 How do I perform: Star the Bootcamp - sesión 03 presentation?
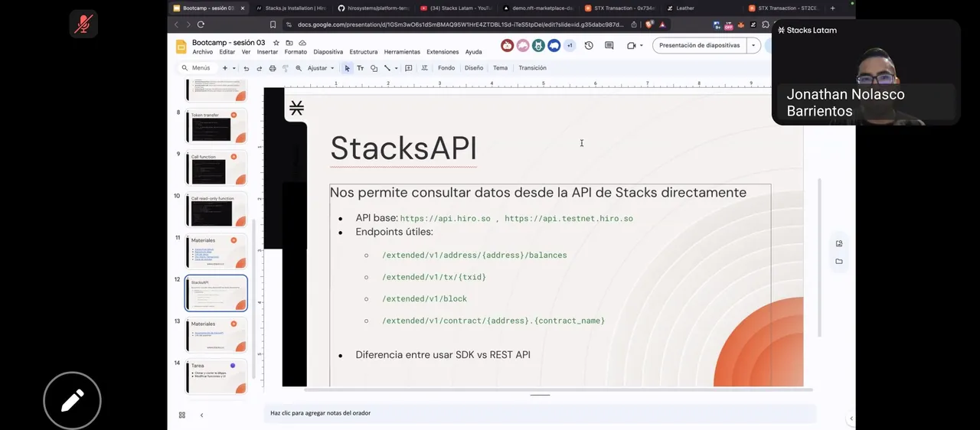pyautogui.click(x=276, y=43)
